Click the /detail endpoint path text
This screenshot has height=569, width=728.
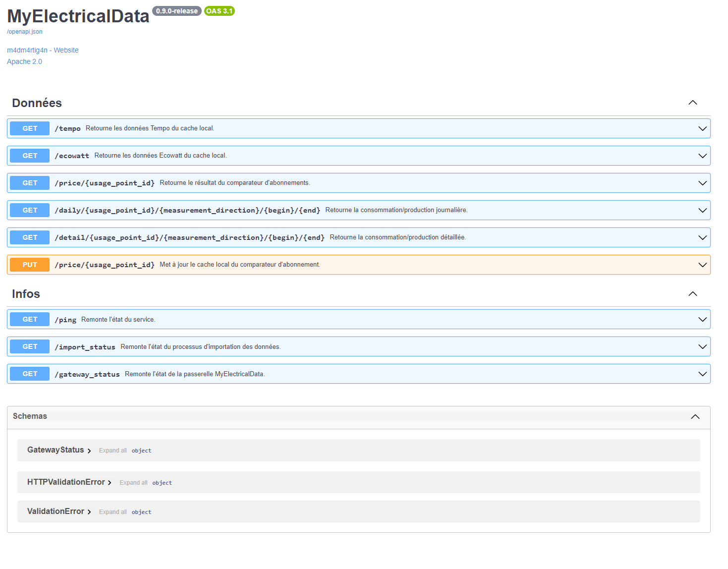point(190,237)
